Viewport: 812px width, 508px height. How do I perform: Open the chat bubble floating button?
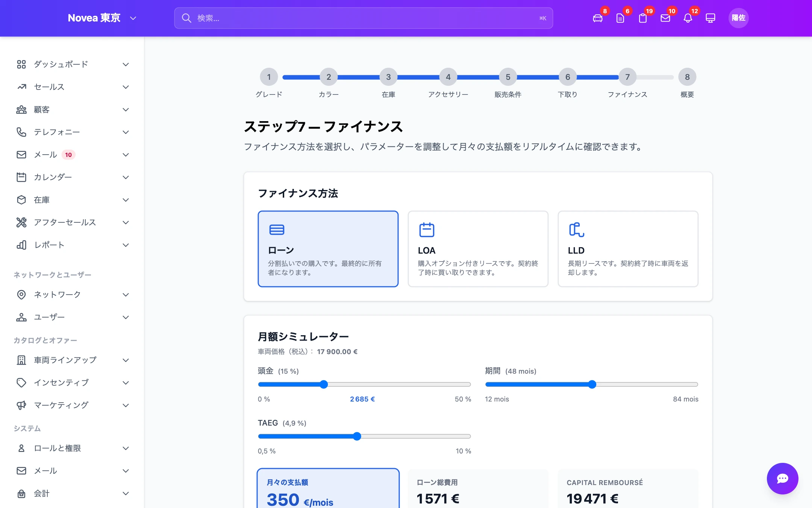point(782,478)
